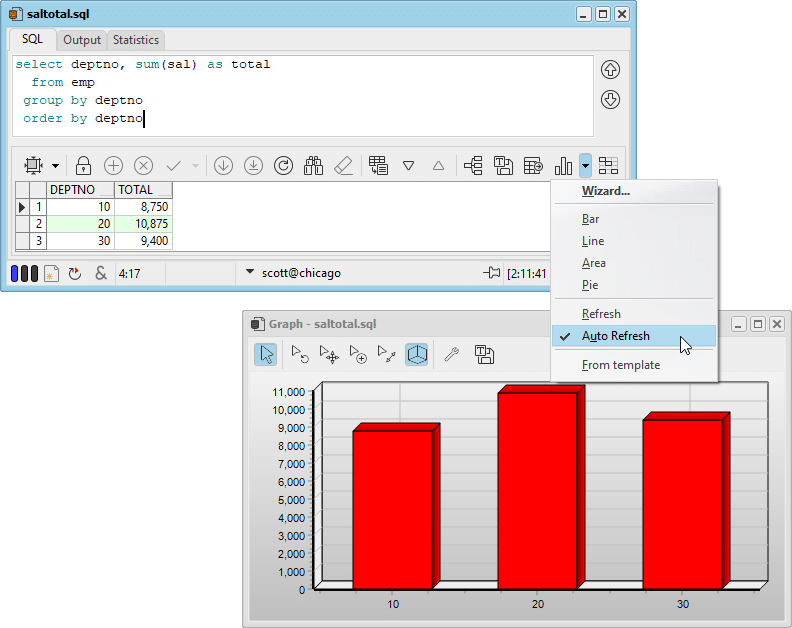Image resolution: width=792 pixels, height=628 pixels.
Task: Click the red bar for department 10
Action: pyautogui.click(x=392, y=510)
